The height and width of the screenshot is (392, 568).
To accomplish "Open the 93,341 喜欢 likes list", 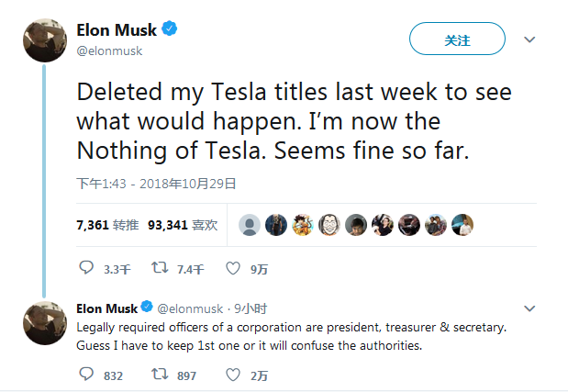I will click(183, 225).
